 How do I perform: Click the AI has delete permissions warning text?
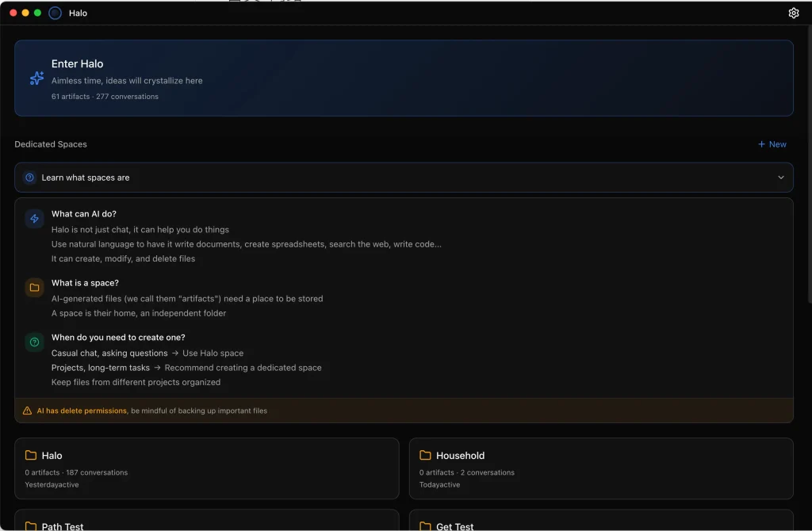pyautogui.click(x=82, y=411)
